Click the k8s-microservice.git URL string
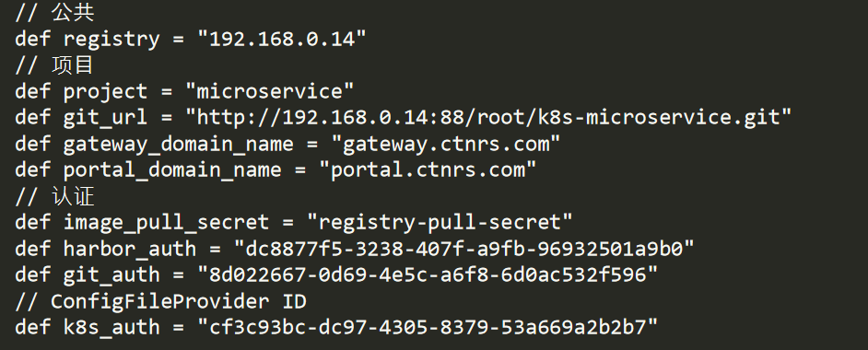Screen dimensions: 868x350 (488, 118)
